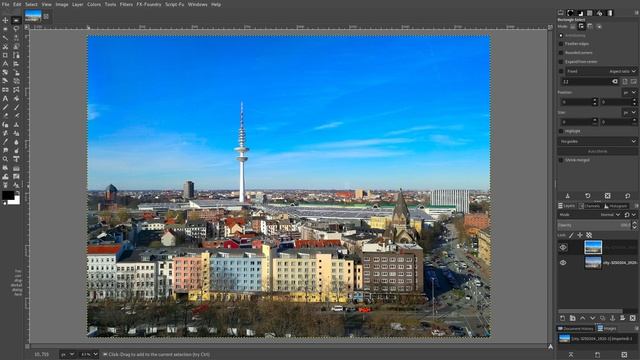Enable the Fixed aspect ratio checkbox
This screenshot has height=360, width=640.
click(561, 71)
